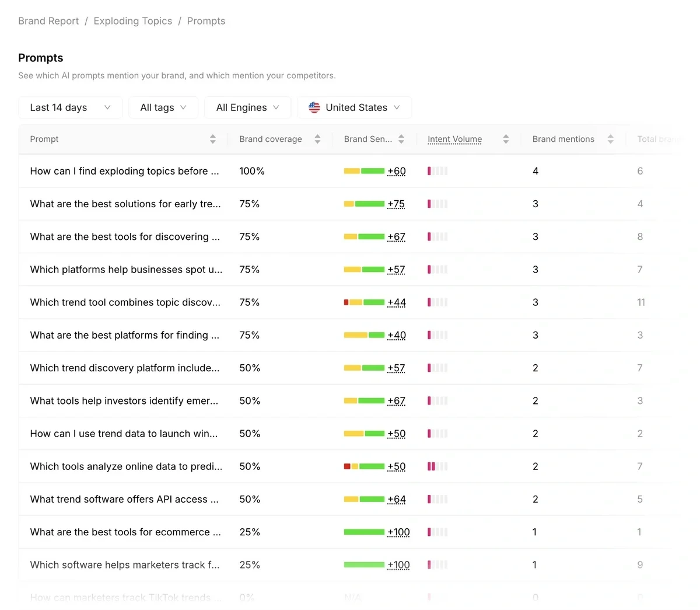
Task: Go to Exploding Topics breadcrumb
Action: pos(133,21)
